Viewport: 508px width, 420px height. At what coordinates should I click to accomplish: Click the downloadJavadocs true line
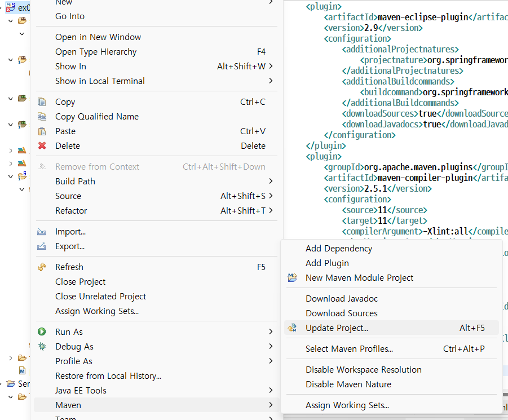pyautogui.click(x=425, y=125)
